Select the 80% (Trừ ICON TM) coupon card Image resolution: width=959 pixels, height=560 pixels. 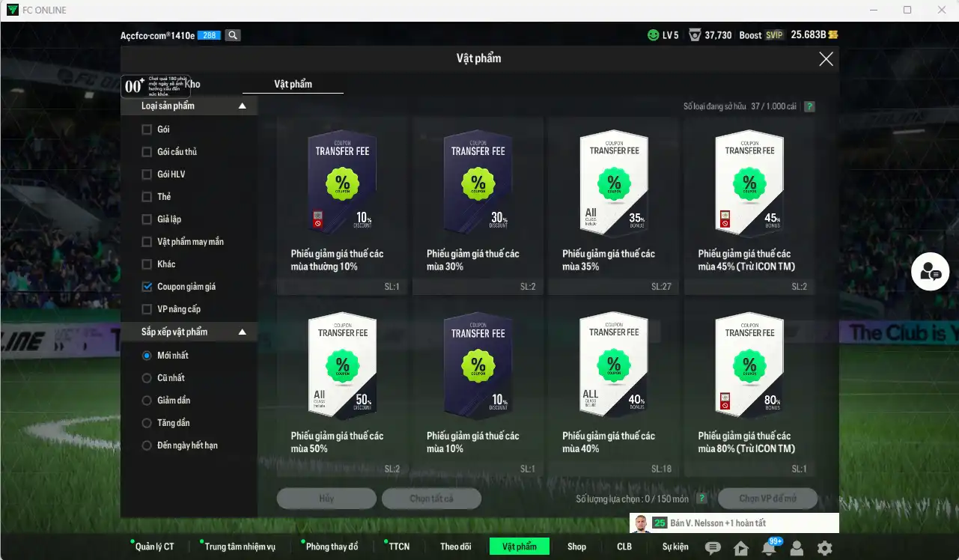pos(749,387)
